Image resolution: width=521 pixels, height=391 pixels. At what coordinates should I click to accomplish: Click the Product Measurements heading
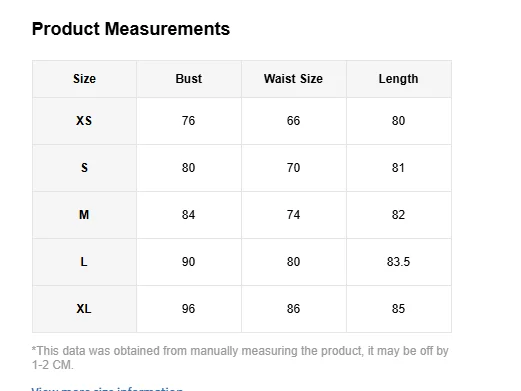pyautogui.click(x=131, y=29)
